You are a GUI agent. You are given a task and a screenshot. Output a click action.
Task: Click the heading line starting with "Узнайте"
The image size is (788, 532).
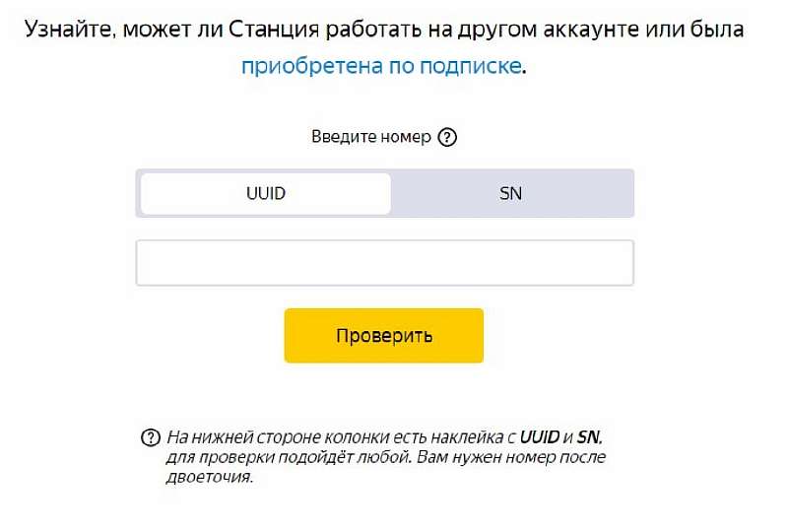(384, 31)
